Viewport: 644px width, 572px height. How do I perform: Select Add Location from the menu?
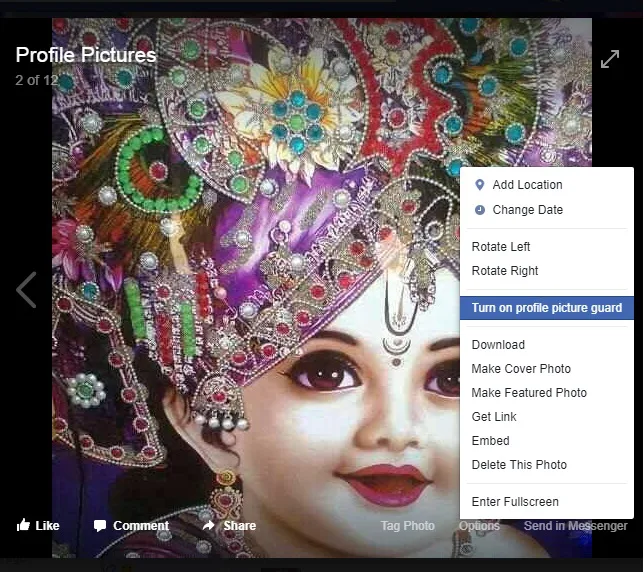[x=547, y=185]
